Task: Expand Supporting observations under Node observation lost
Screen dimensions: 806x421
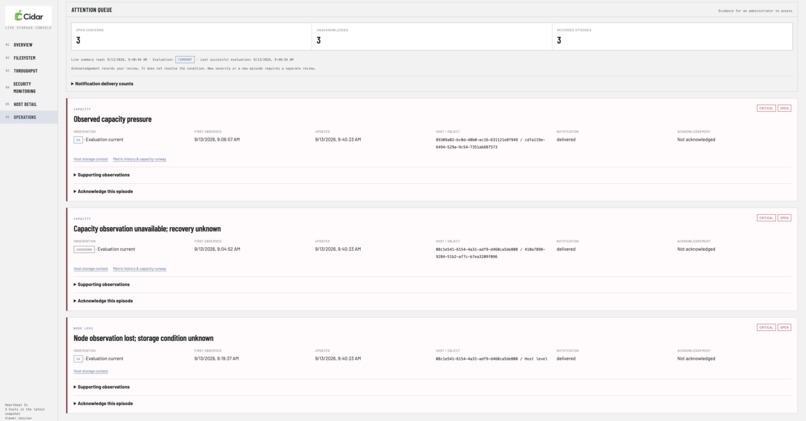Action: [x=102, y=387]
